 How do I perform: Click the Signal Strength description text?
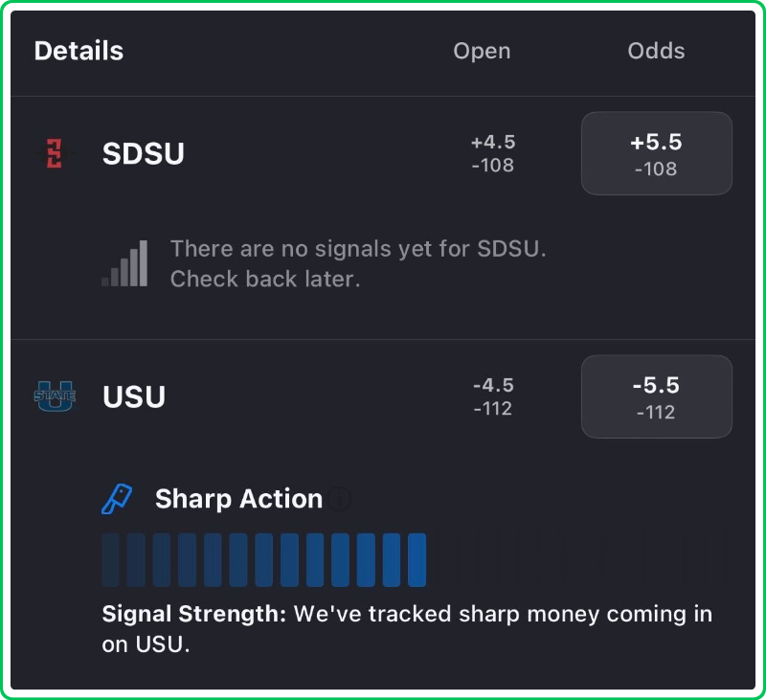coord(407,628)
